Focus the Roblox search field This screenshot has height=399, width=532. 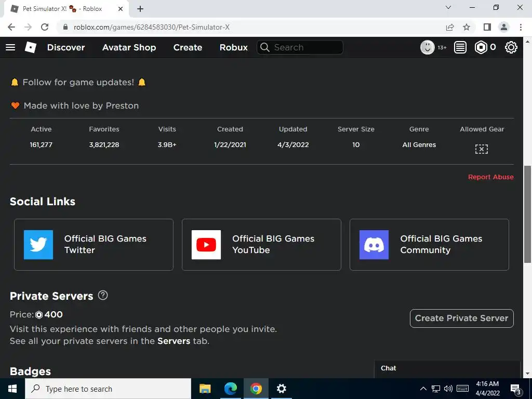300,47
